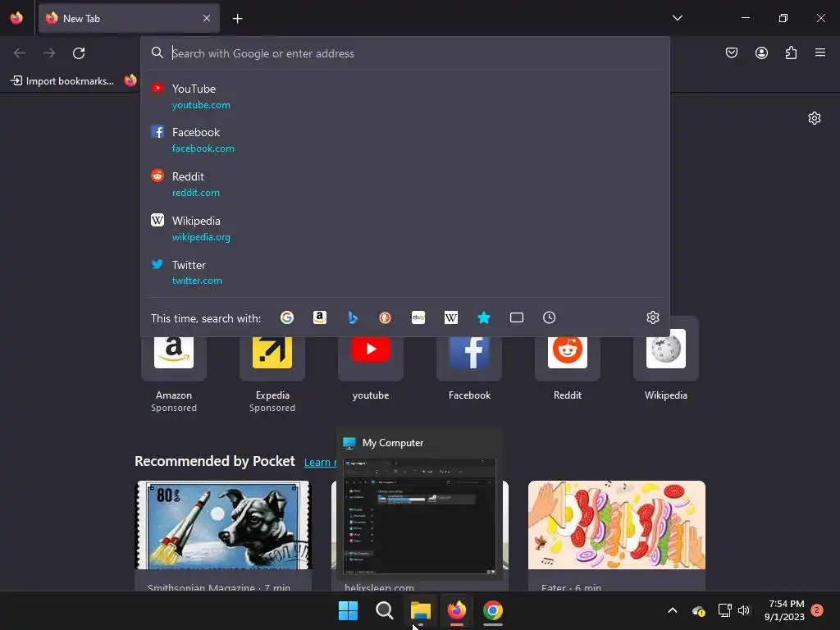Click the Learn more Pocket link
840x630 pixels.
[x=320, y=463]
